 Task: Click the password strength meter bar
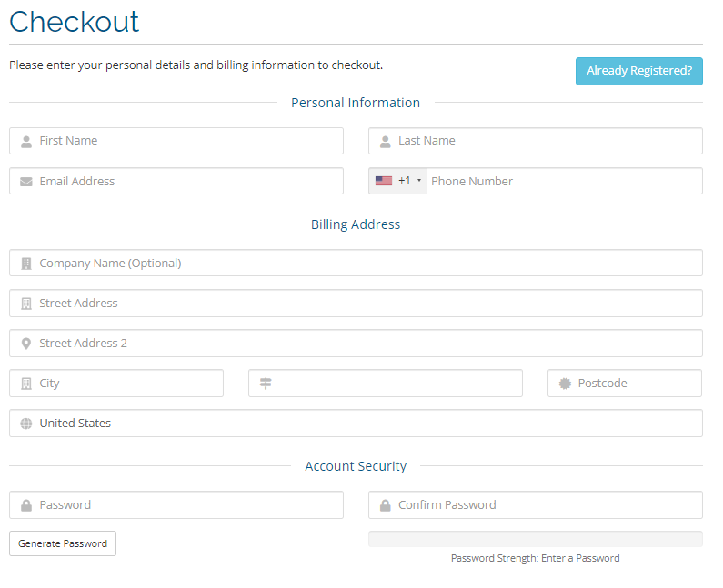(x=535, y=539)
